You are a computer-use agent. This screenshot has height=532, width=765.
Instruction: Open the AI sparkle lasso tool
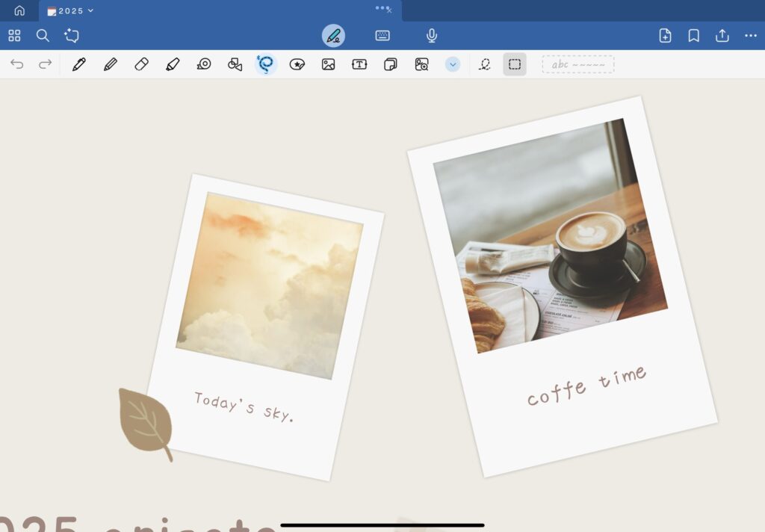click(x=72, y=36)
